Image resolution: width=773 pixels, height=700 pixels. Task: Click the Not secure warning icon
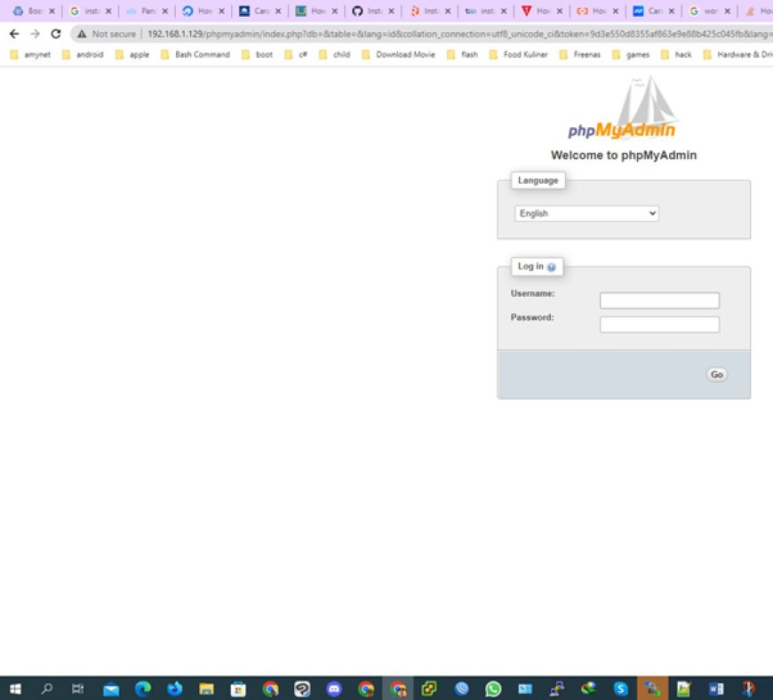[x=82, y=34]
